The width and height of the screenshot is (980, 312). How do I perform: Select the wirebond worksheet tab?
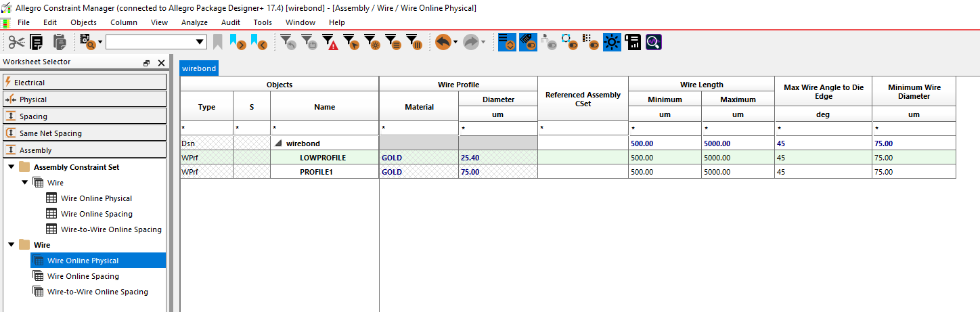pos(199,68)
